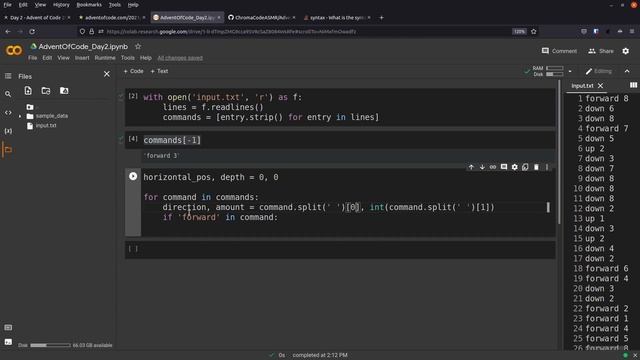
Task: Open the 120% zoom level indicator
Action: (519, 31)
